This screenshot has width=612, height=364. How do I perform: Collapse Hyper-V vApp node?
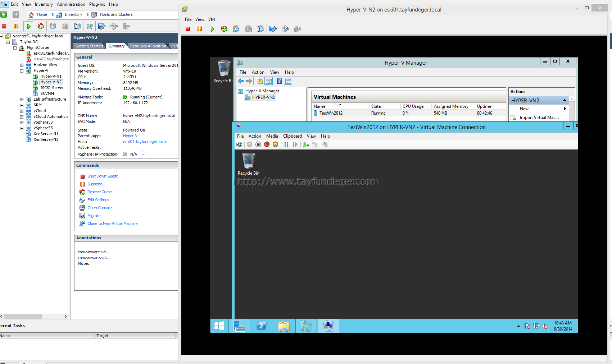[x=22, y=71]
